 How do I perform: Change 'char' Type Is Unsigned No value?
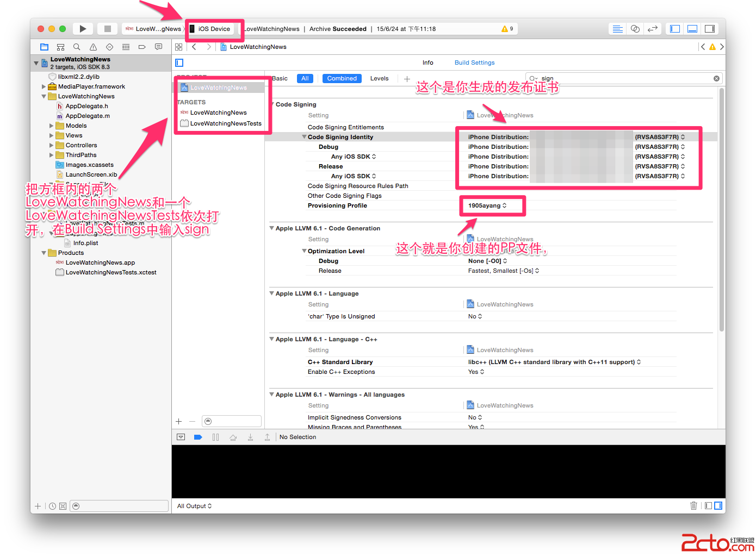point(475,317)
